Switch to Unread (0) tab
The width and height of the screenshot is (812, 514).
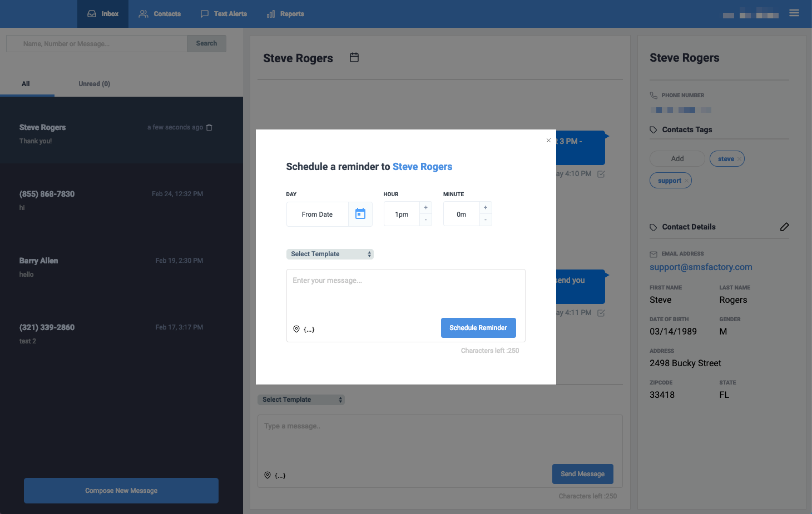[x=95, y=84]
